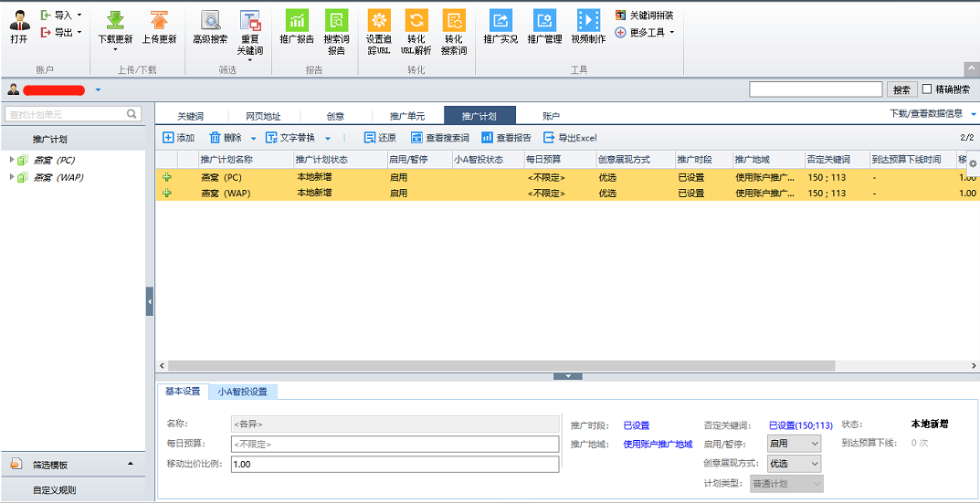The width and height of the screenshot is (980, 503).
Task: Expand the 燕窝 (WAP) tree node
Action: click(x=12, y=177)
